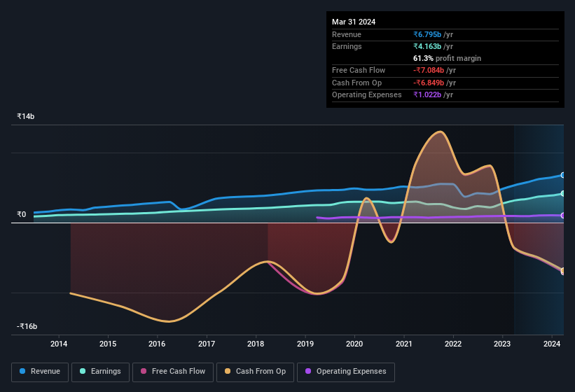Screen dimensions: 575x392
Task: Click the Mar 31 2024 tooltip date
Action: pyautogui.click(x=354, y=22)
